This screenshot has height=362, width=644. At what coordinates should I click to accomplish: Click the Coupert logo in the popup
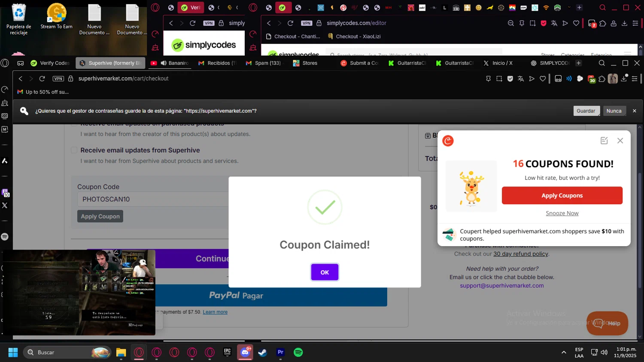coord(448,141)
